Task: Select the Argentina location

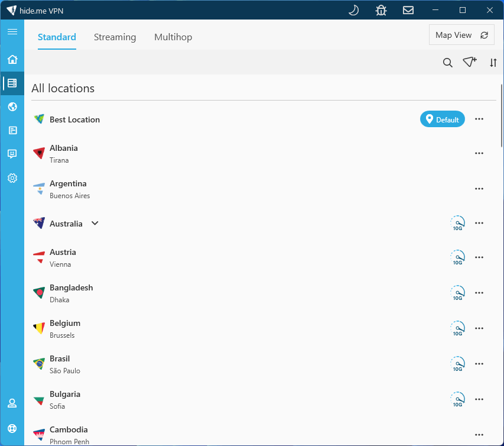Action: (264, 189)
